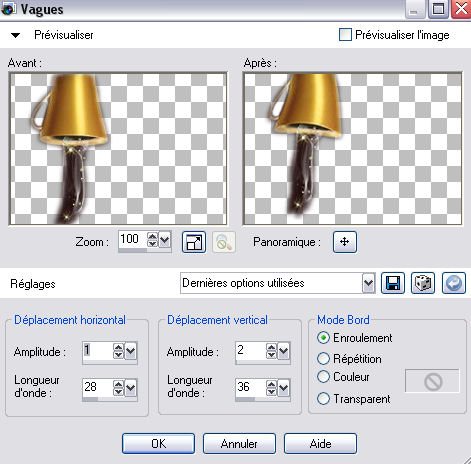Reset settings with blue arrow icon
This screenshot has height=464, width=471.
click(453, 283)
